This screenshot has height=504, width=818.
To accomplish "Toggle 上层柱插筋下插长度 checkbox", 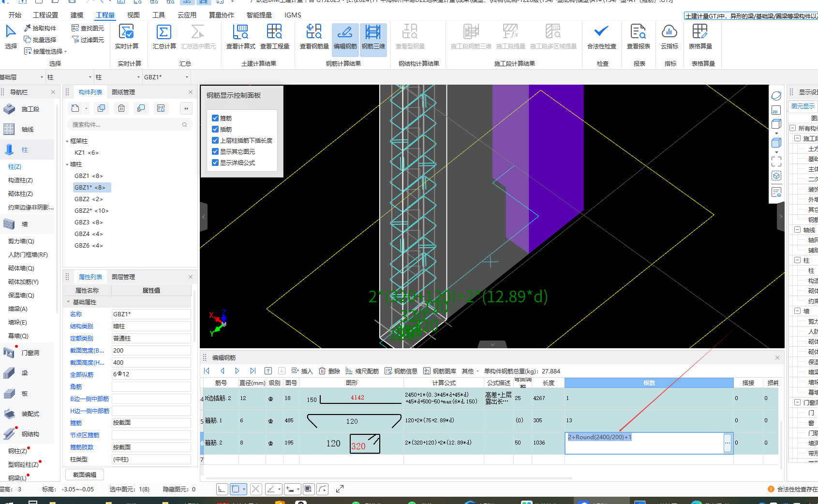I will click(215, 140).
